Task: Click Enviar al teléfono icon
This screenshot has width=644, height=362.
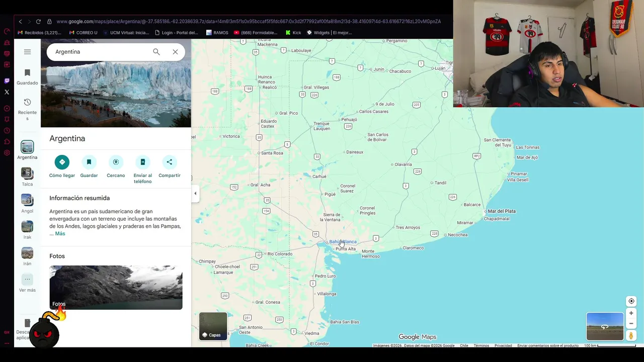Action: coord(142,162)
